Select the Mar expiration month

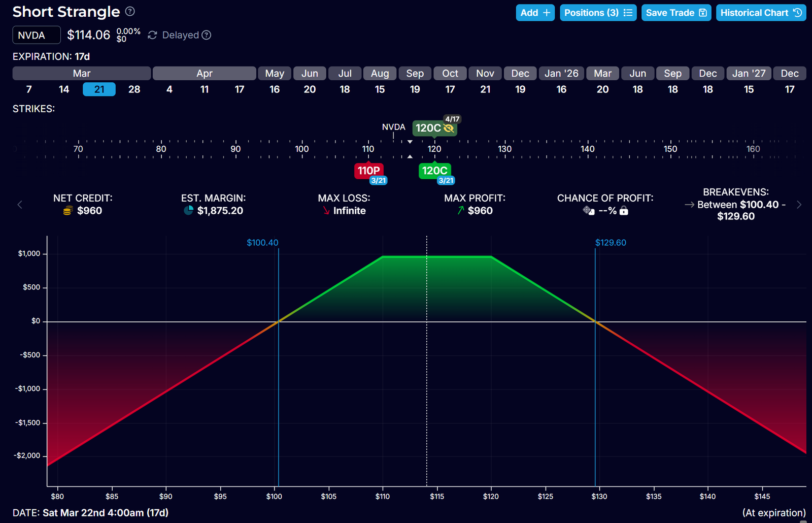pos(82,73)
